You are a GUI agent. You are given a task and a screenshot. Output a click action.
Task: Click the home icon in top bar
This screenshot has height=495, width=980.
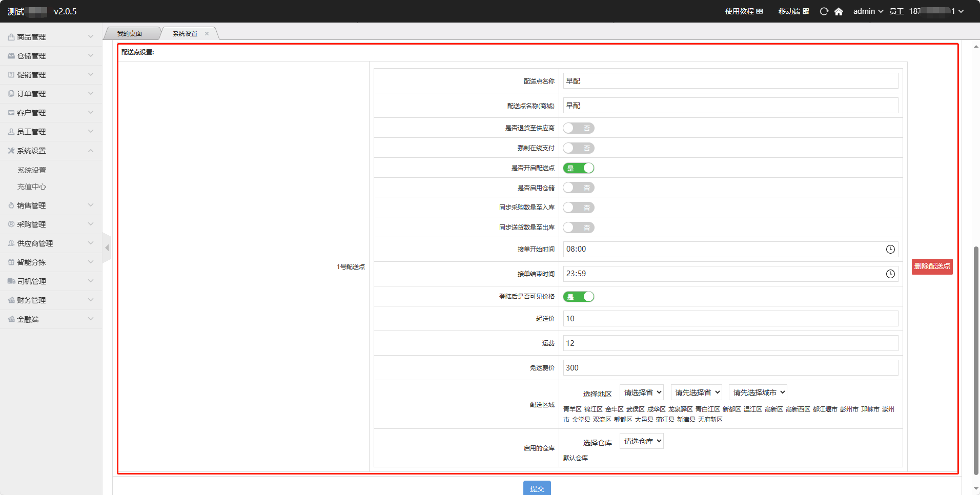tap(839, 11)
